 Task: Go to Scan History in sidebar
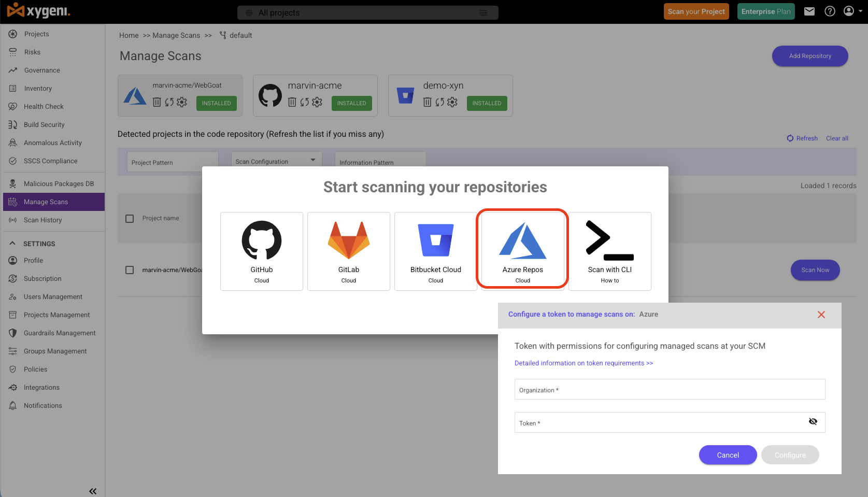pos(42,220)
